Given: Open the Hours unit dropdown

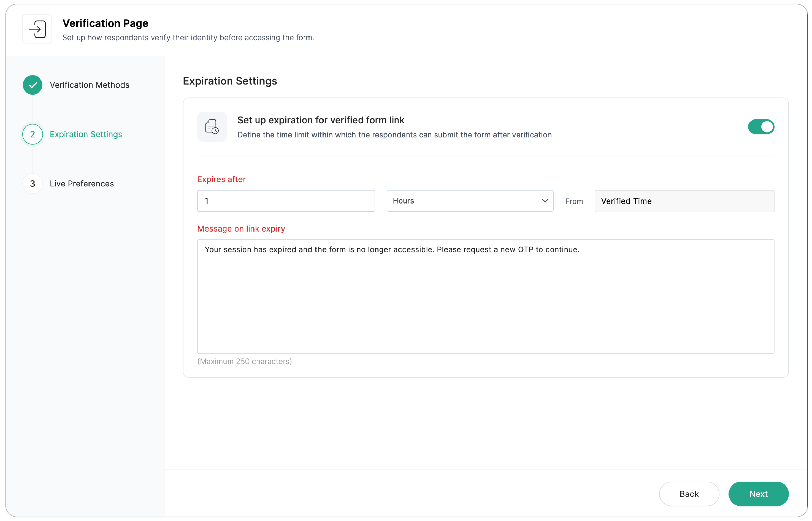Looking at the screenshot, I should 470,201.
